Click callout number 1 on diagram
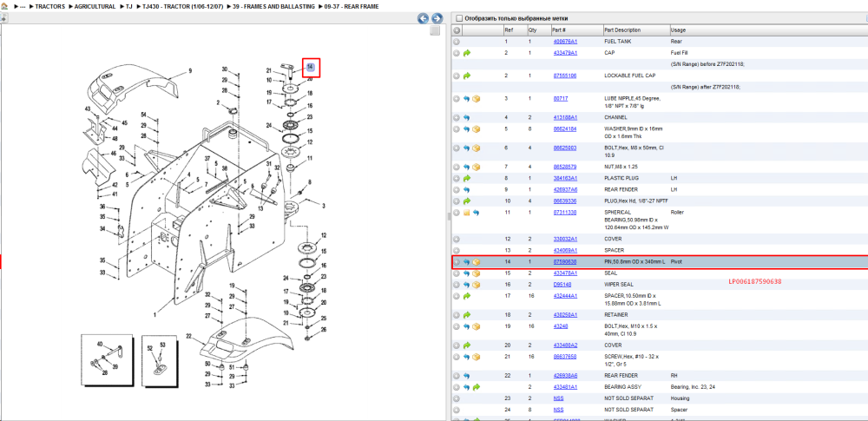This screenshot has height=421, width=868. (155, 314)
